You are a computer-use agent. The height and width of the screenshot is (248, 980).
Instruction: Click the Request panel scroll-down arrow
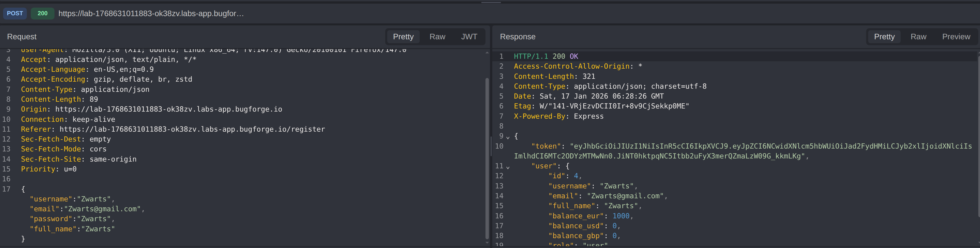[487, 243]
